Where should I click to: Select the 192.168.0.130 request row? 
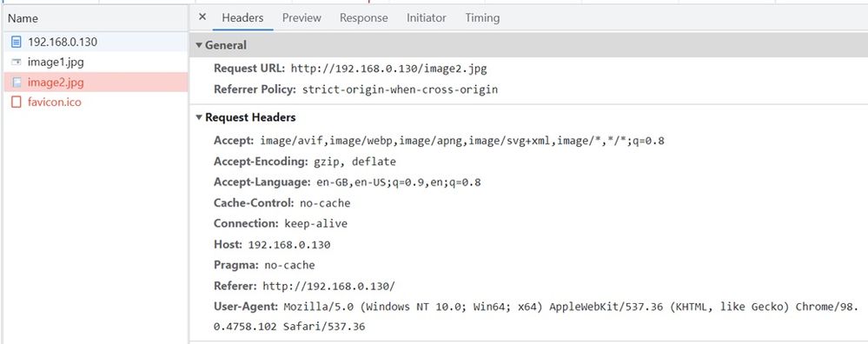pos(95,42)
